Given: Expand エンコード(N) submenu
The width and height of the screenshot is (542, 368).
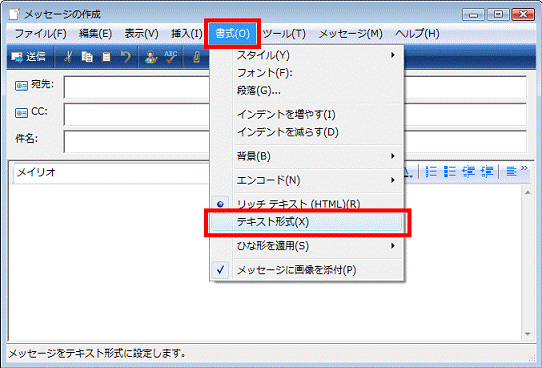Looking at the screenshot, I should tap(306, 180).
